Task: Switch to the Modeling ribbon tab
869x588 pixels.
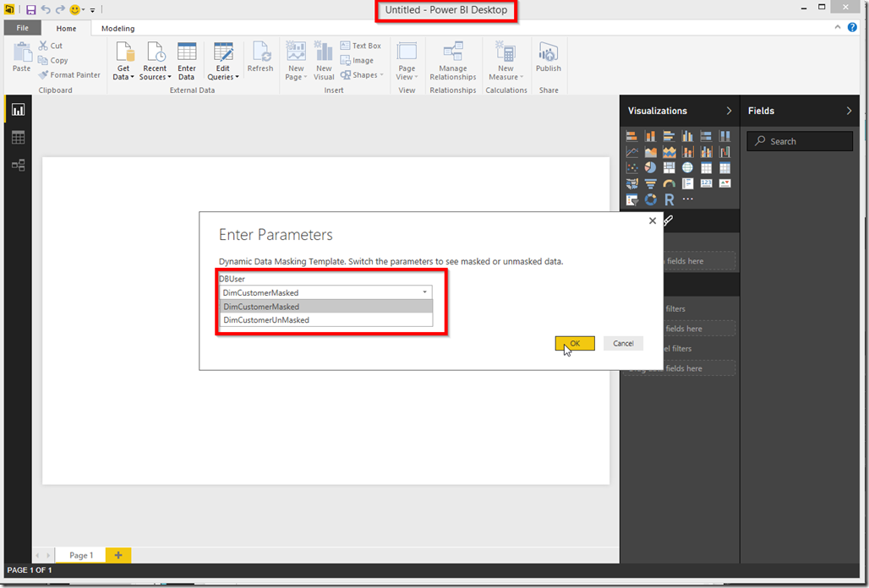Action: click(118, 28)
